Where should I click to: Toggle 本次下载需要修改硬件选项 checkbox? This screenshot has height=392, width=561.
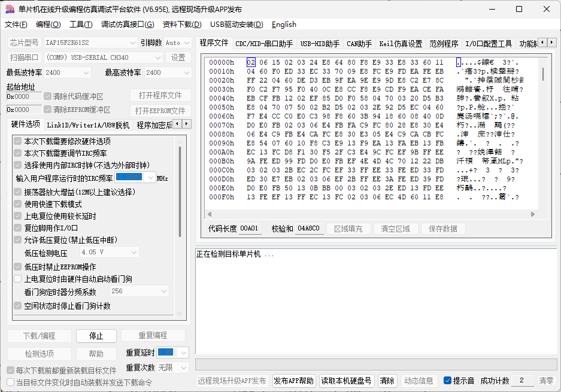[17, 141]
